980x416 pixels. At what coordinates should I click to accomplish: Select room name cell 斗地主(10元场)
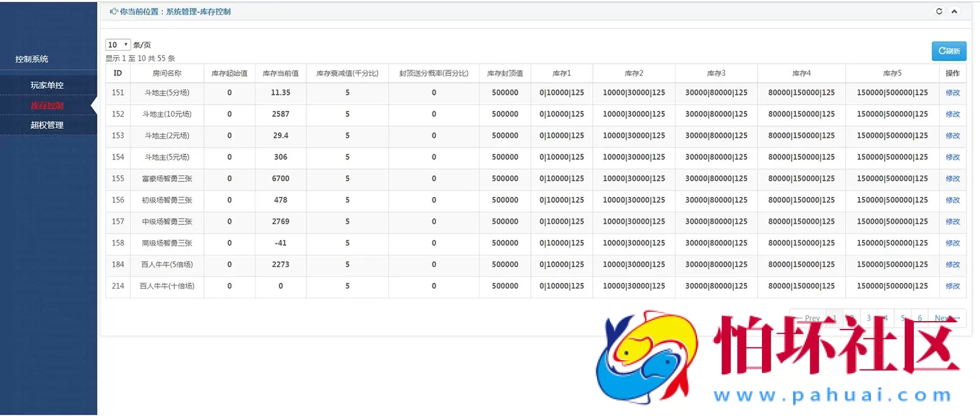coord(167,114)
